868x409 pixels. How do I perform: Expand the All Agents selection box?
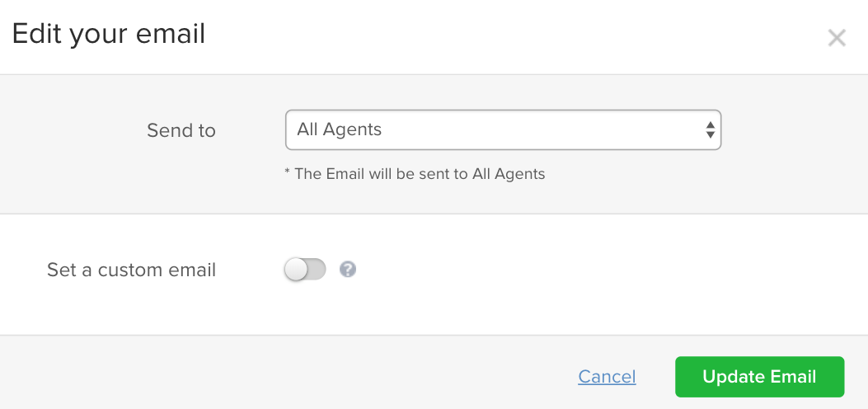pyautogui.click(x=503, y=130)
